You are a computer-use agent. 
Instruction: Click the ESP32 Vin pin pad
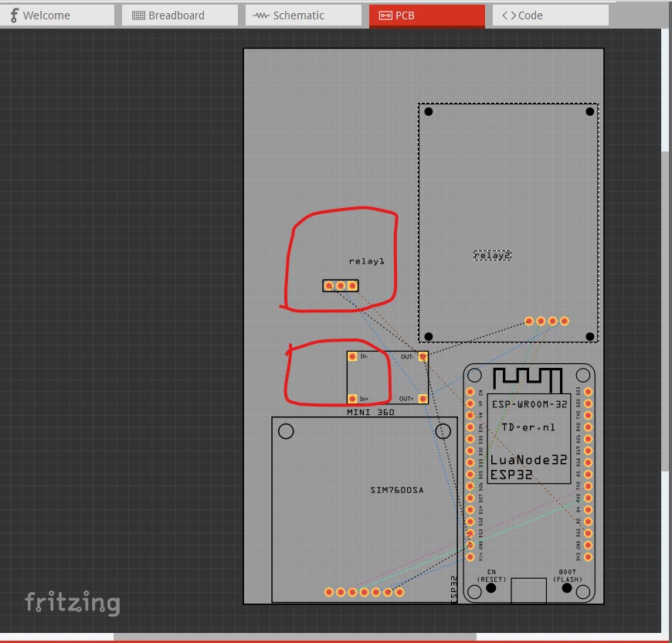point(470,557)
